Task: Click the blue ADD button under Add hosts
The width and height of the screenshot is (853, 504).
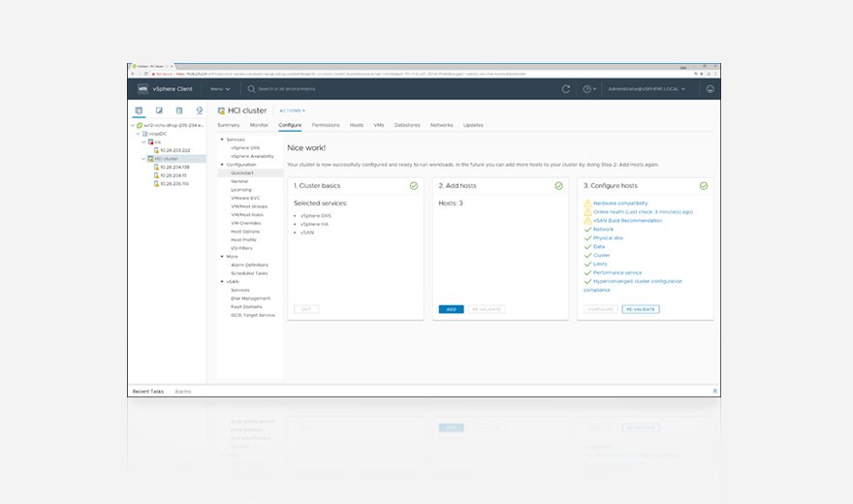Action: (x=451, y=309)
